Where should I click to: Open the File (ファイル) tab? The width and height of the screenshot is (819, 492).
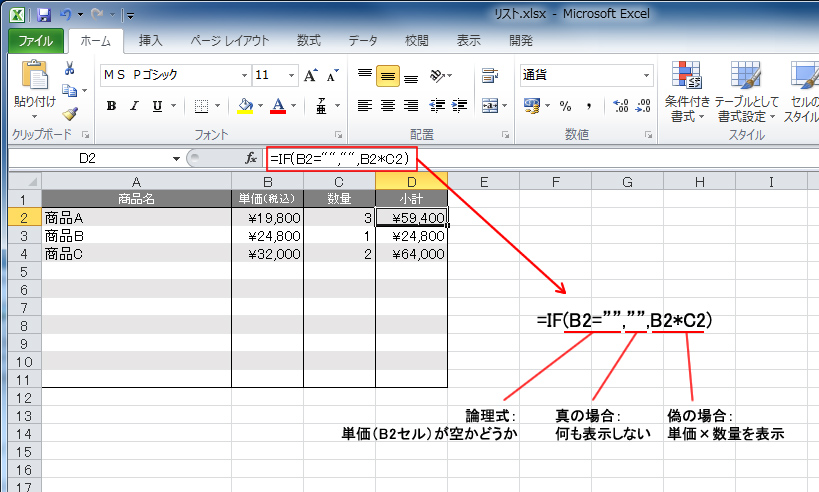click(x=36, y=41)
